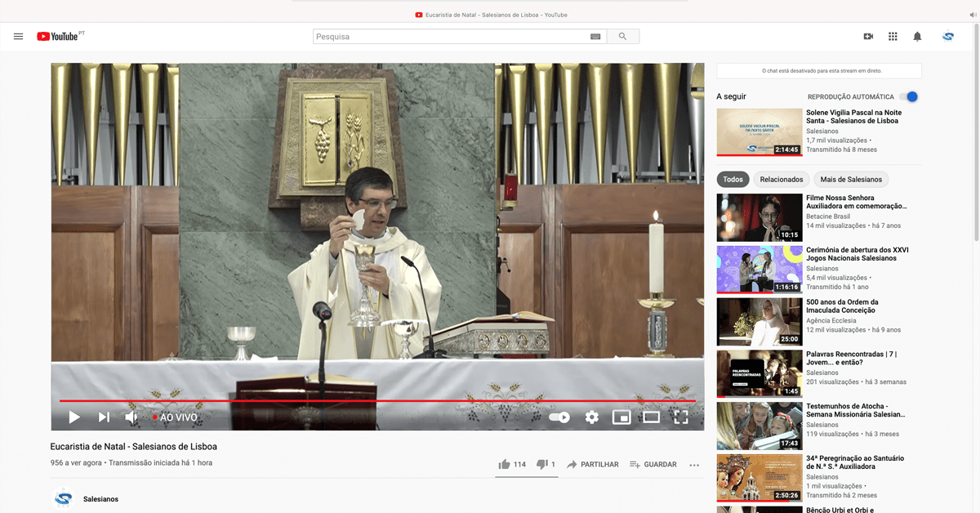Open the notifications bell

point(917,37)
